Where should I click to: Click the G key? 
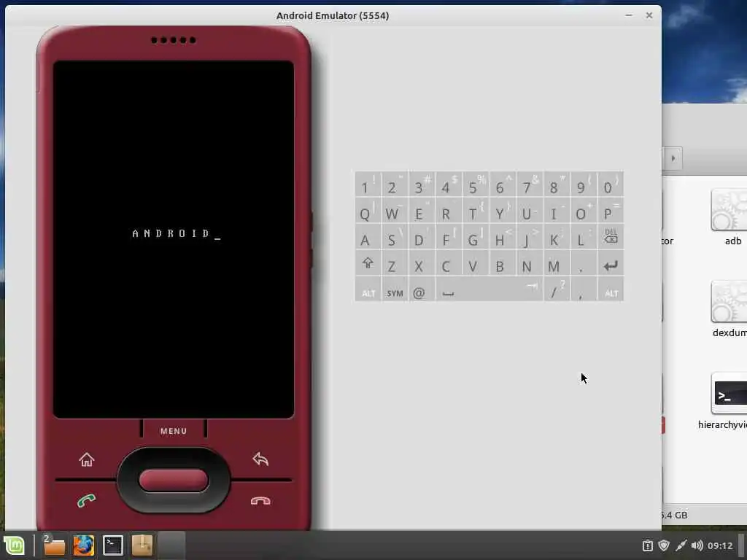pos(475,237)
